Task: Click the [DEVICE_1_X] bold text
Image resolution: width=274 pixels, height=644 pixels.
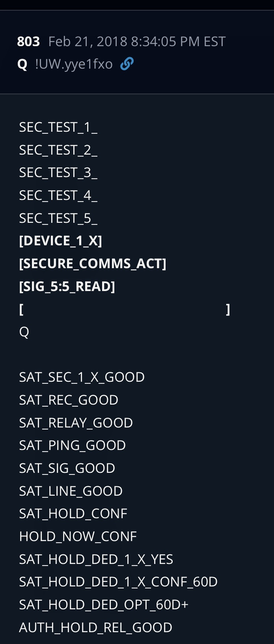Action: tap(60, 241)
